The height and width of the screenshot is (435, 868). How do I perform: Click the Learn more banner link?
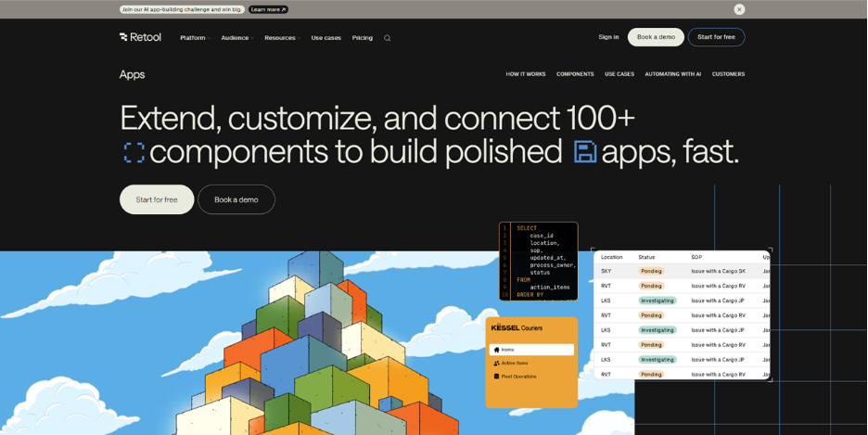click(268, 9)
